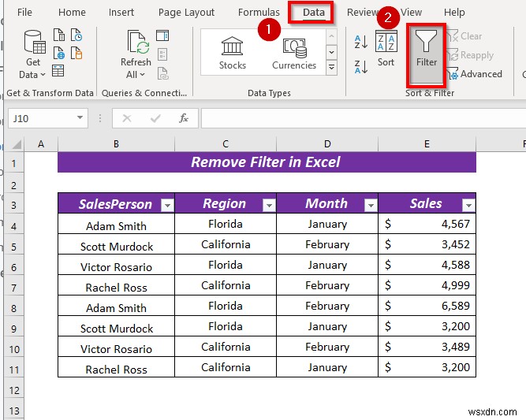This screenshot has height=420, width=526.
Task: Open the Name Box dropdown arrow
Action: coord(80,117)
